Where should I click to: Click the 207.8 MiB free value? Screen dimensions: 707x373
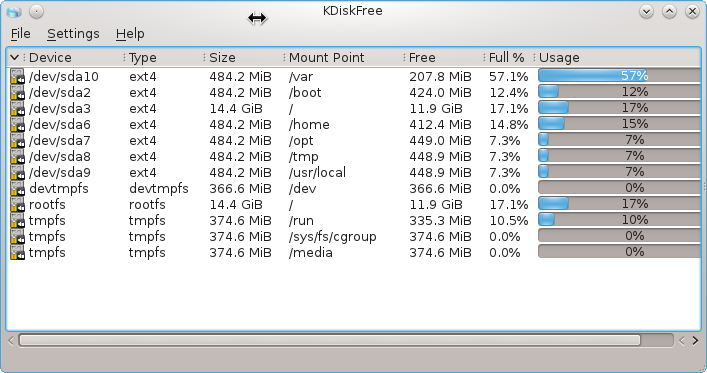click(441, 77)
